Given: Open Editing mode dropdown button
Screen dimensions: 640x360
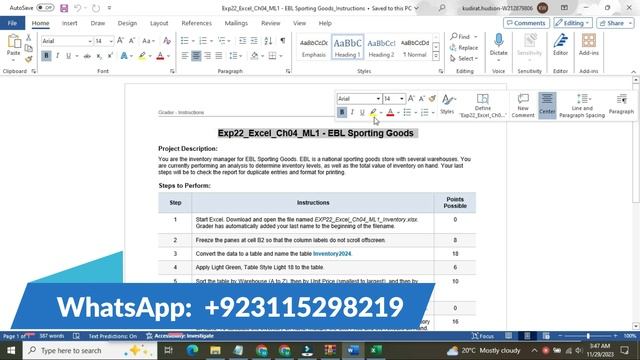Looking at the screenshot, I should pyautogui.click(x=573, y=23).
